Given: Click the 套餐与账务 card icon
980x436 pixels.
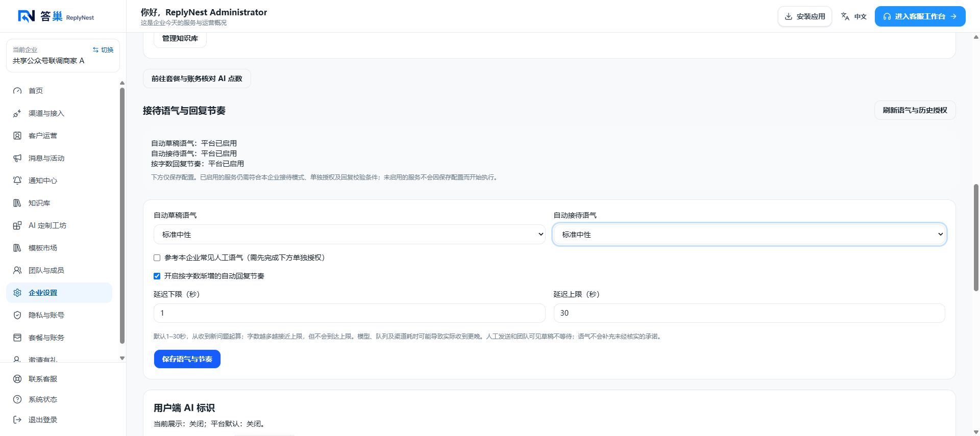Looking at the screenshot, I should 17,338.
